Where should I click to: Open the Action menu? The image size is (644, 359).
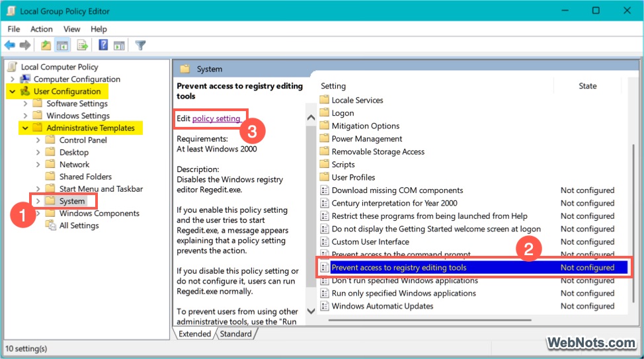[x=41, y=29]
